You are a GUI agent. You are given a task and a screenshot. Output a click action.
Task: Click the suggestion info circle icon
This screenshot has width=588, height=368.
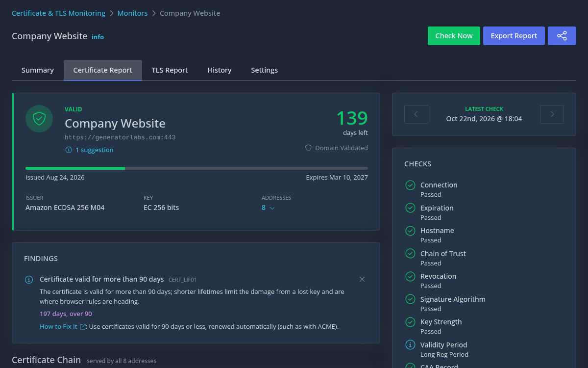(x=69, y=150)
